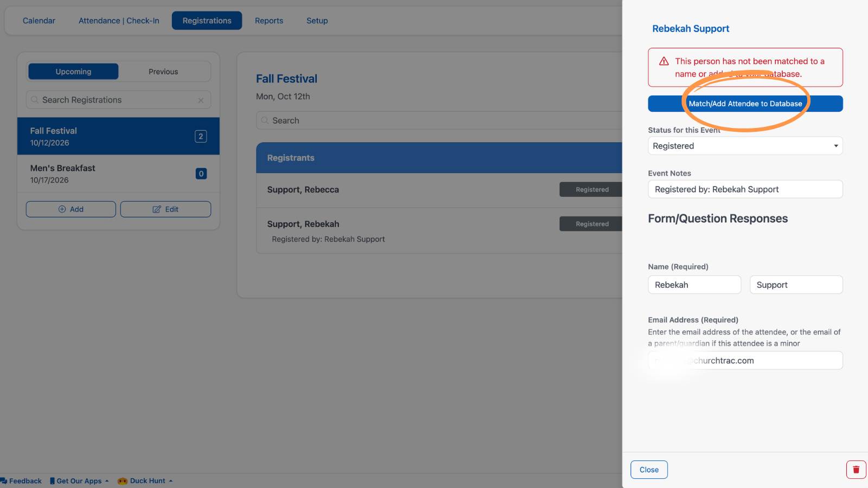868x488 pixels.
Task: Open the registrant row Support, Rebekah
Action: [439, 231]
